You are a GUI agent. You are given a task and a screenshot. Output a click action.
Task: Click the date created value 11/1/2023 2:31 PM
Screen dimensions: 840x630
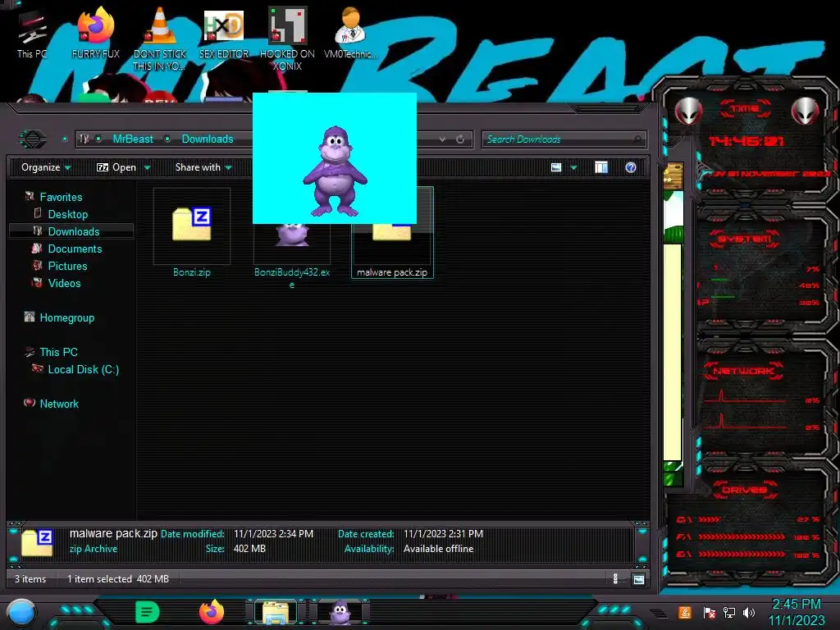[x=443, y=533]
